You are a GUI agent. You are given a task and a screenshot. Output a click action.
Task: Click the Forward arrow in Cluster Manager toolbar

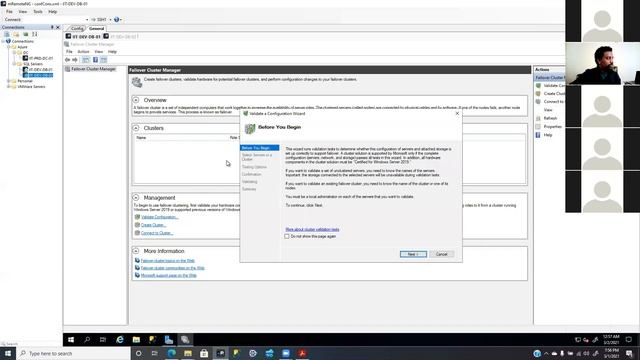point(75,60)
